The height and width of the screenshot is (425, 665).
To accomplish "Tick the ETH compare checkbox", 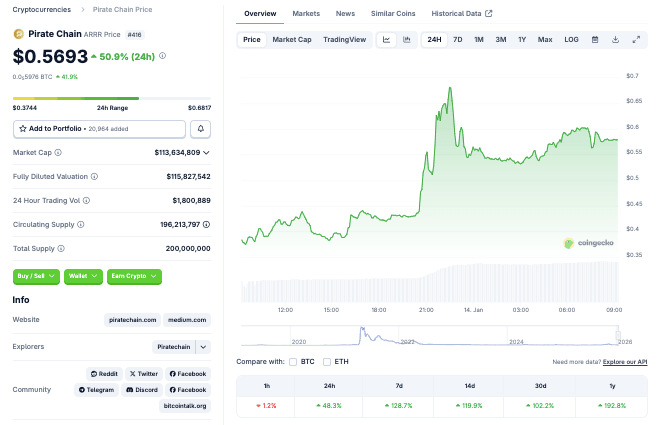I will click(327, 362).
